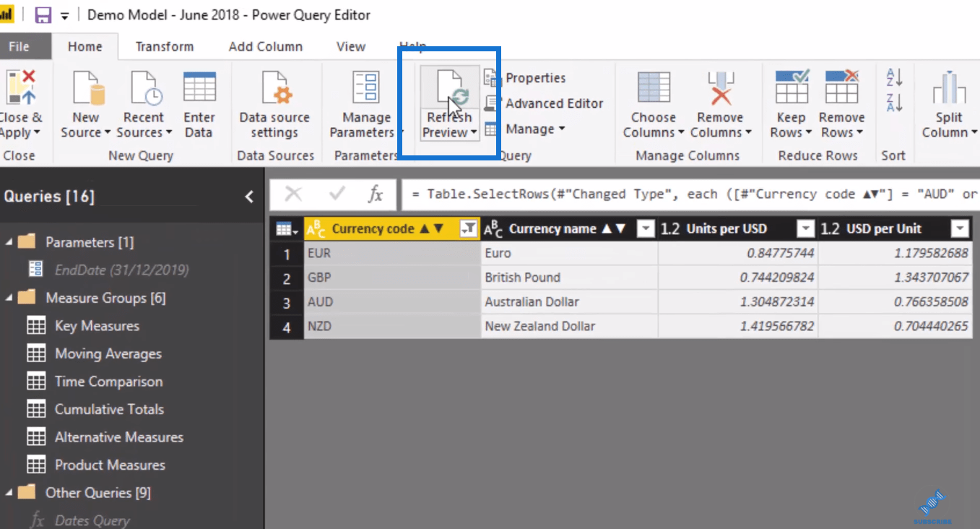The width and height of the screenshot is (980, 529).
Task: Click the Close & Apply icon
Action: [20, 88]
